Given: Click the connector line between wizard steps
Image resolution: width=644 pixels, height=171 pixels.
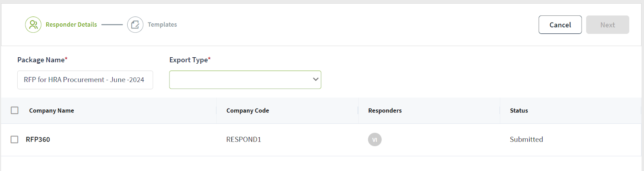Looking at the screenshot, I should pos(112,25).
